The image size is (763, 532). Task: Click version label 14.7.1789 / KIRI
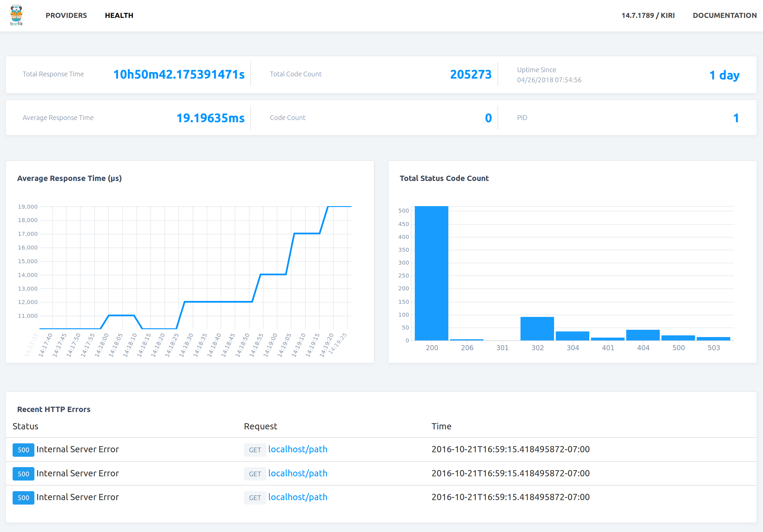coord(648,15)
